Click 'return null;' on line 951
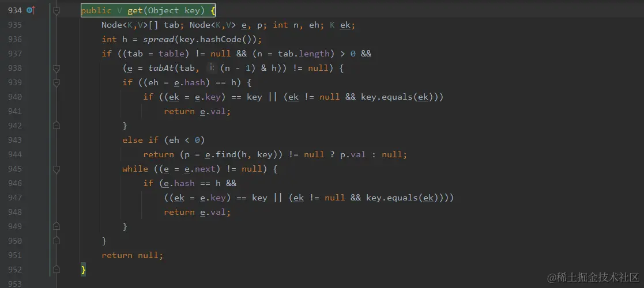This screenshot has width=644, height=288. point(133,255)
